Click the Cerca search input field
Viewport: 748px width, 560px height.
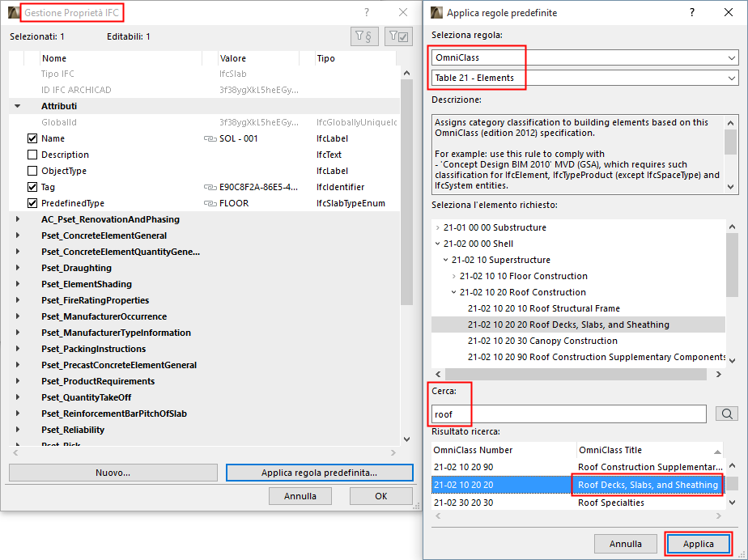[568, 414]
